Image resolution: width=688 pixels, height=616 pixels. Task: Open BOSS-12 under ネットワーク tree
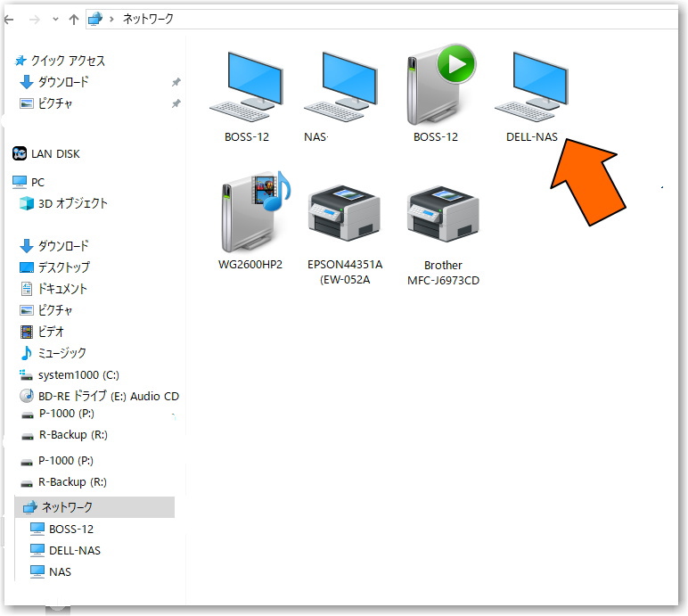(x=61, y=529)
